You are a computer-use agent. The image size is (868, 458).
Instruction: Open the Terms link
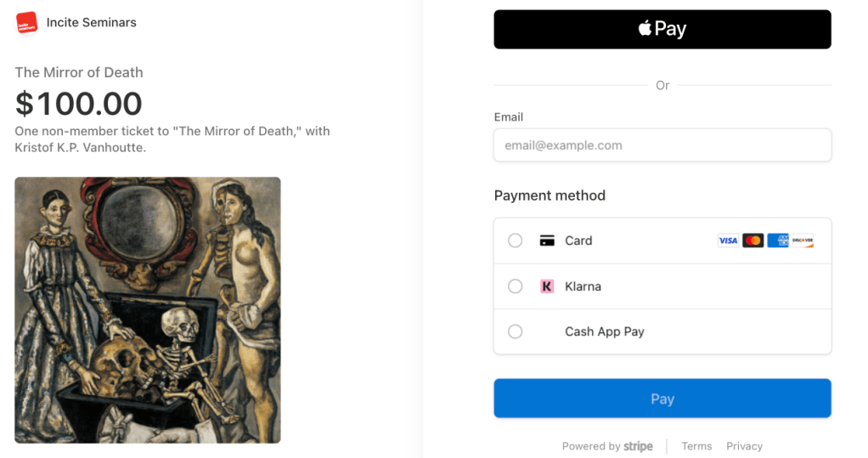tap(696, 446)
